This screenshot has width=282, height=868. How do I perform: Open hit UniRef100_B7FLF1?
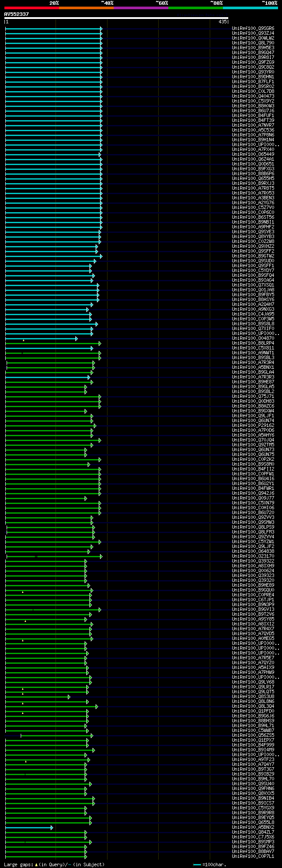click(253, 81)
